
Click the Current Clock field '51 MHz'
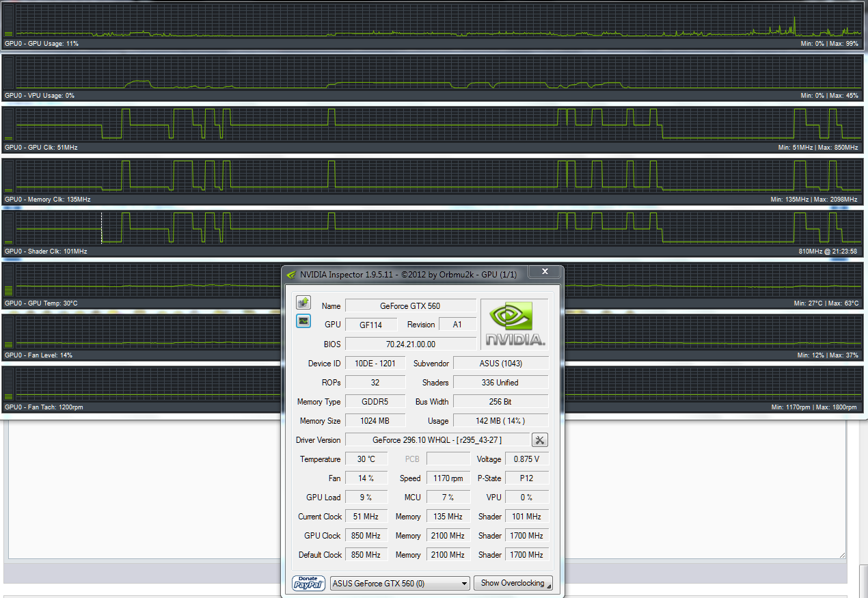pyautogui.click(x=366, y=517)
